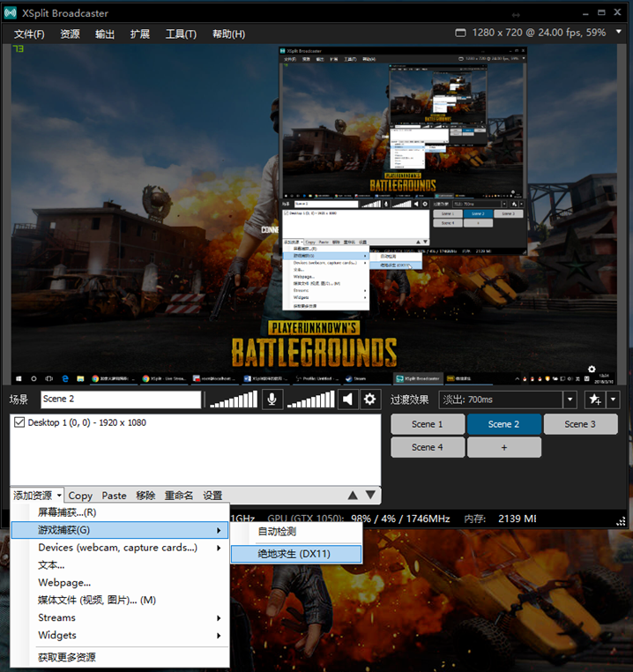This screenshot has width=633, height=672.
Task: Select the Widgets menu entry
Action: click(x=120, y=636)
